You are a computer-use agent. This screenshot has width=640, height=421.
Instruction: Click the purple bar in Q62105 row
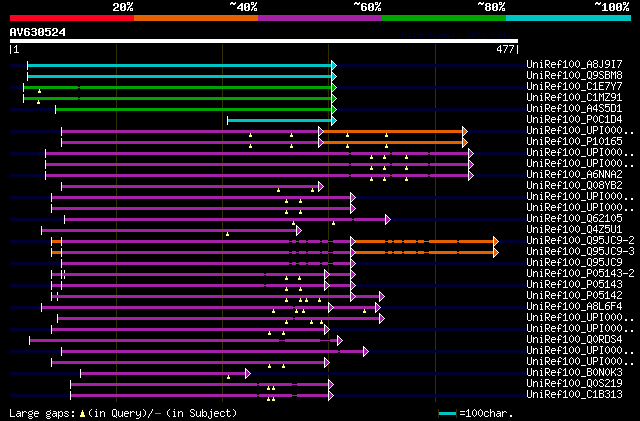pos(225,220)
